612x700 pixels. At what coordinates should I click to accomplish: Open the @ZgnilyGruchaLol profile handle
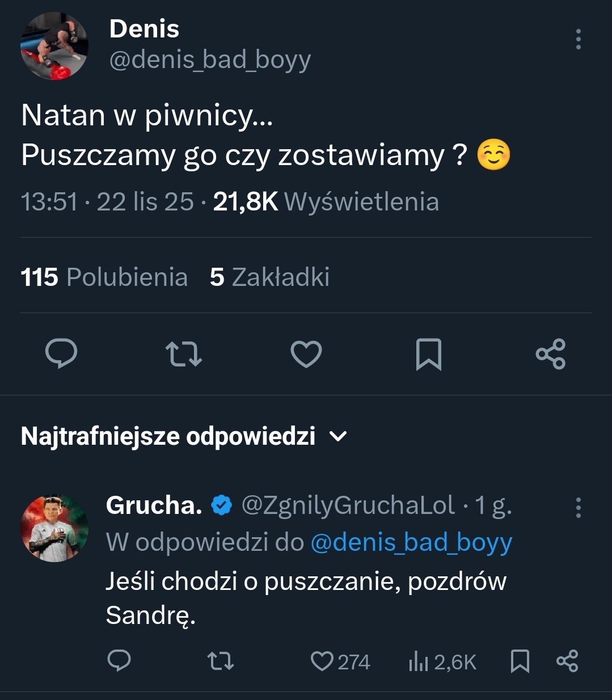(x=348, y=505)
